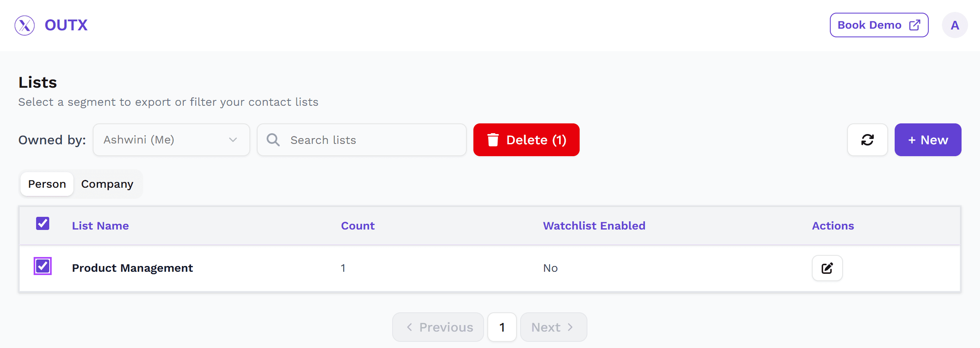
Task: Expand the Ashwini (Me) chevron arrow
Action: [233, 140]
